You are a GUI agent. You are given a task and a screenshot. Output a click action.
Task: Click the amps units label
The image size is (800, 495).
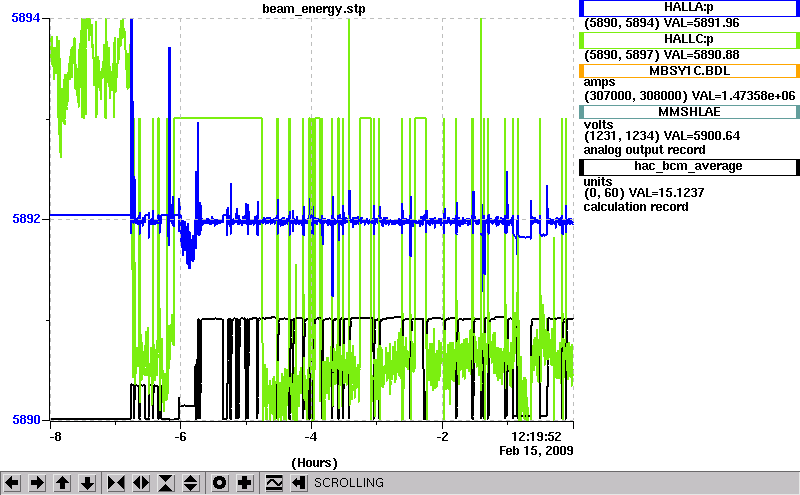599,82
